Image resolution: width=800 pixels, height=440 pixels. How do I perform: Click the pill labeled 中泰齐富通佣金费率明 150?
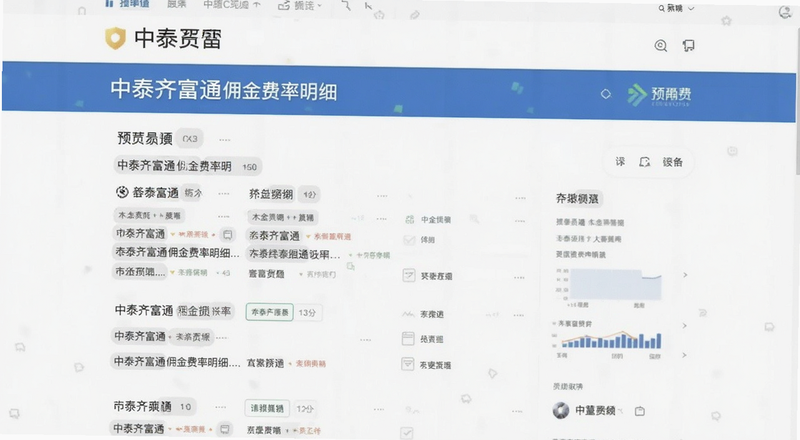[187, 166]
